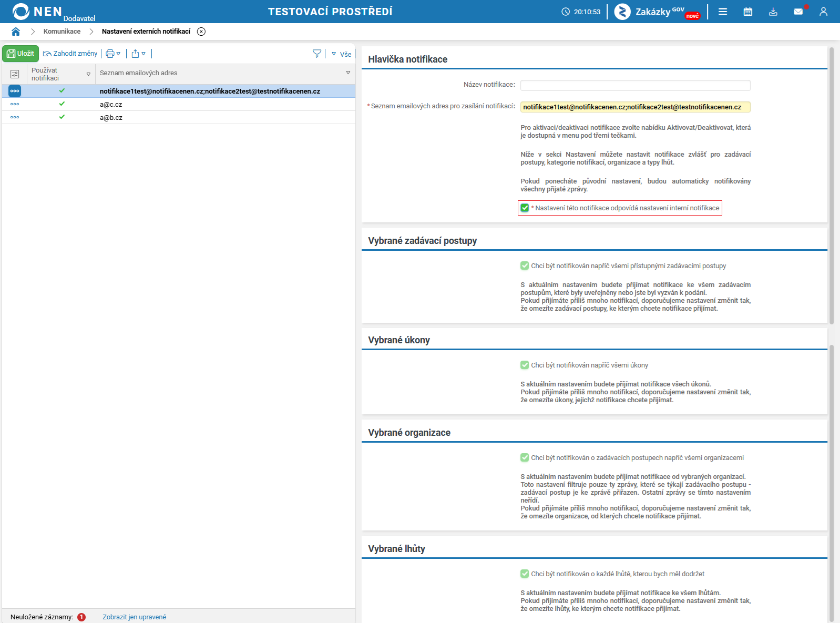Image resolution: width=840 pixels, height=623 pixels.
Task: Click the NEN logo icon
Action: coord(21,12)
